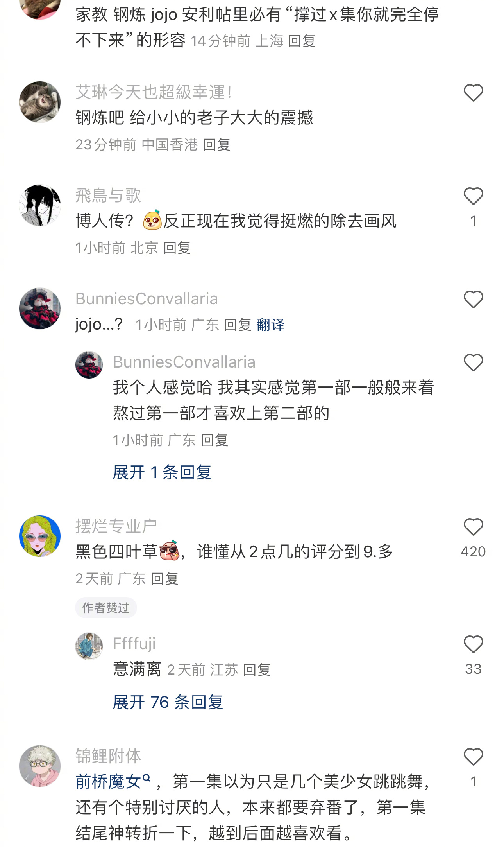Open 锦鲤附体's profile avatar
The width and height of the screenshot is (504, 847).
point(40,766)
